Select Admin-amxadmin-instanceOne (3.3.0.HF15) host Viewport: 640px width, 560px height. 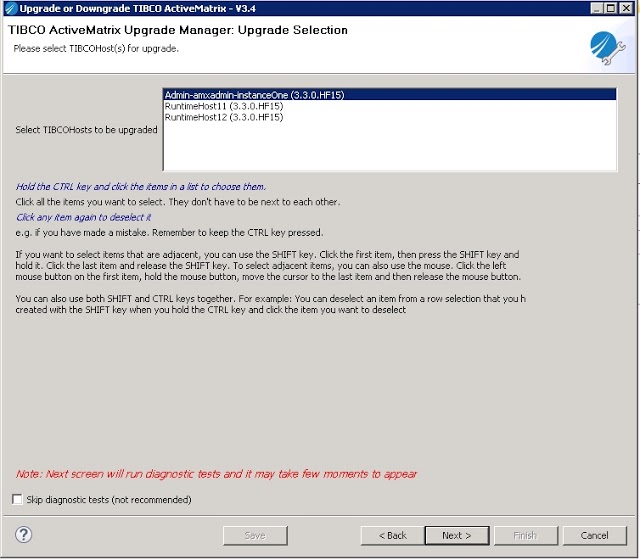pyautogui.click(x=389, y=95)
